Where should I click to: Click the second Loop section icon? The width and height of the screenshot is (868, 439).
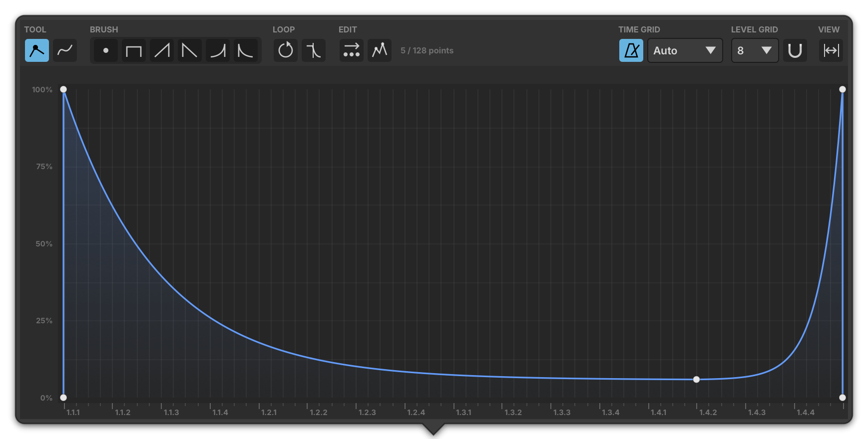[x=314, y=50]
